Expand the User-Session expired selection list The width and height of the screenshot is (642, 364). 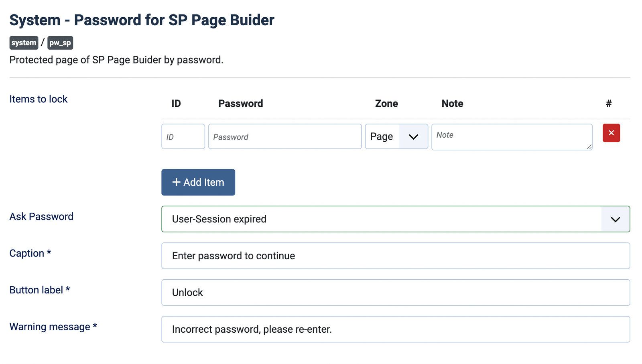point(395,219)
